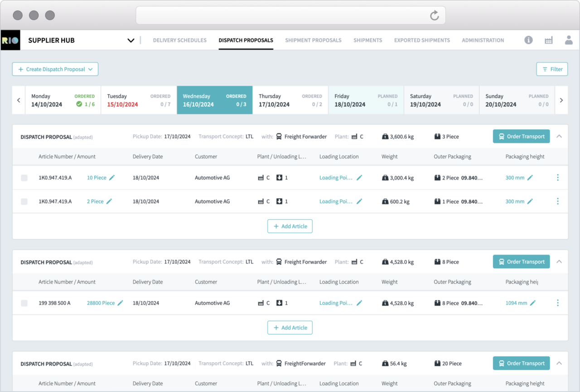
Task: Edit packaging height pencil in 2 Piece row
Action: pos(530,201)
